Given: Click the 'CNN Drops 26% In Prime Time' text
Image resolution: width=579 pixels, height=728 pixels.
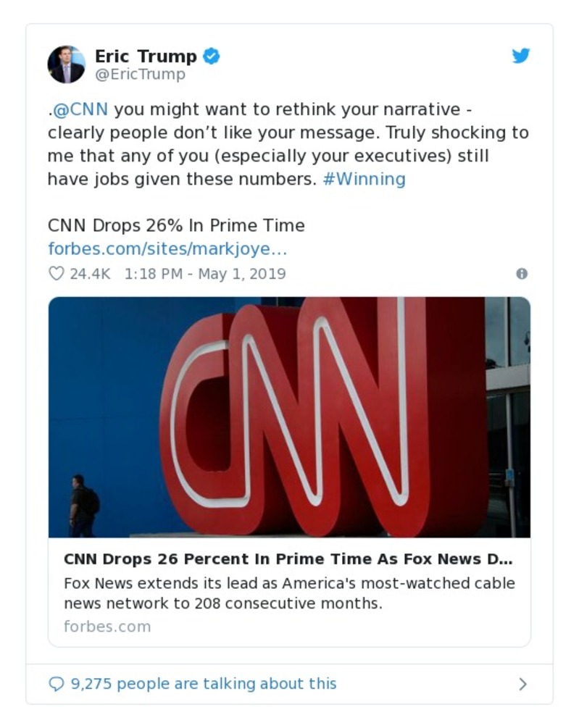Looking at the screenshot, I should point(176,225).
